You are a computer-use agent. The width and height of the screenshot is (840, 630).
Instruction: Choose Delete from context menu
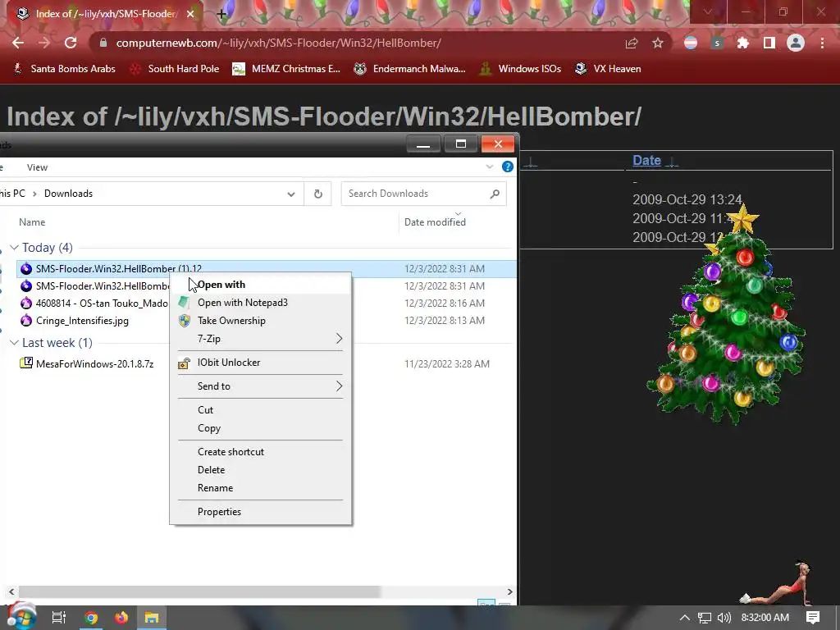(260, 470)
